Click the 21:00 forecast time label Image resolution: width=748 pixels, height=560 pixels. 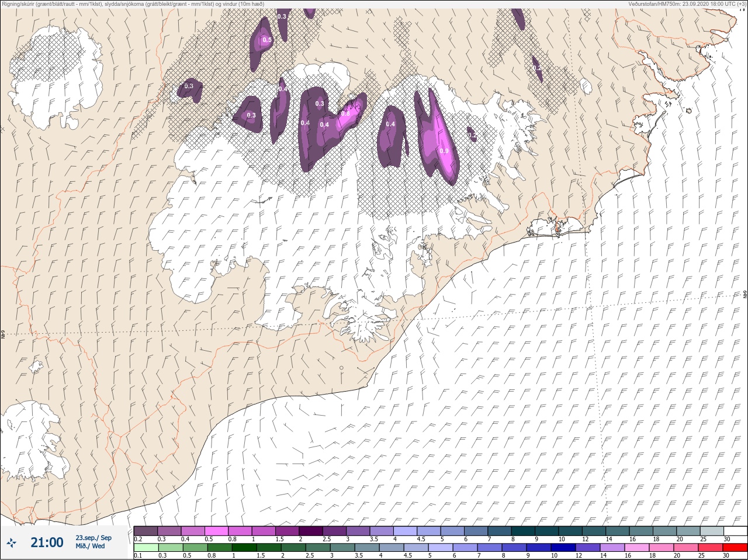47,542
